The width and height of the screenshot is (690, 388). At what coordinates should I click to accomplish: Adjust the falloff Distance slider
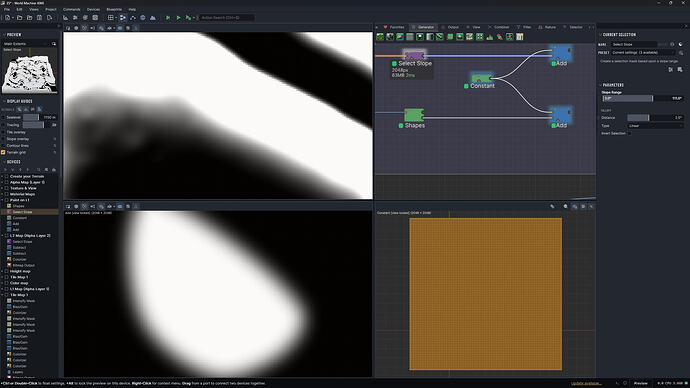tap(655, 118)
